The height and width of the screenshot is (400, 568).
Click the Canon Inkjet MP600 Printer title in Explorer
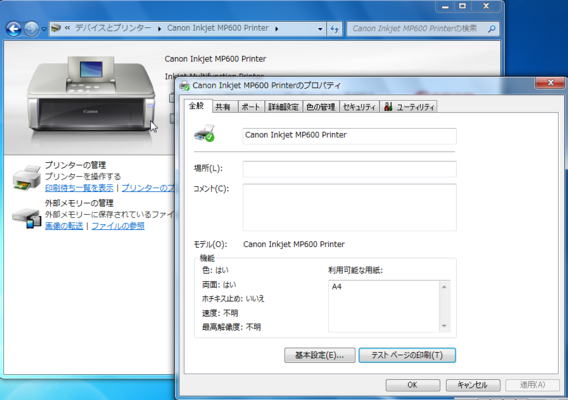[215, 59]
